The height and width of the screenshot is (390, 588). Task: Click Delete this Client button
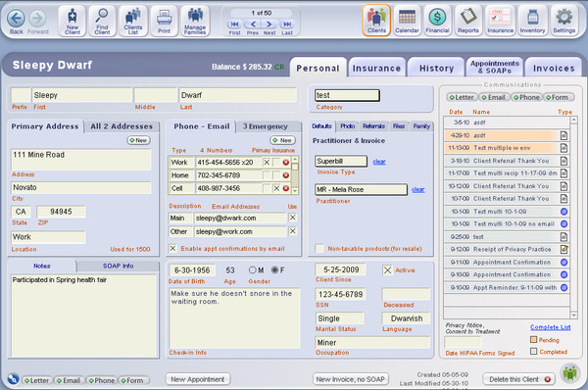tap(519, 379)
